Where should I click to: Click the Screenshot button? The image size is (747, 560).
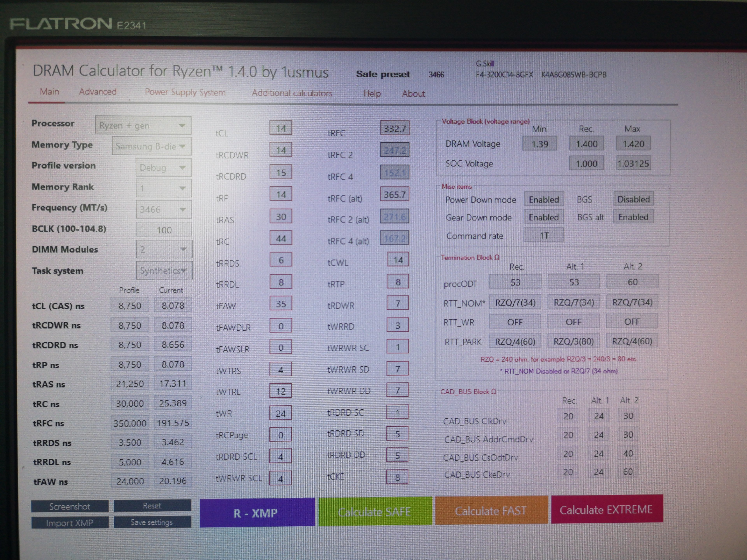coord(70,506)
